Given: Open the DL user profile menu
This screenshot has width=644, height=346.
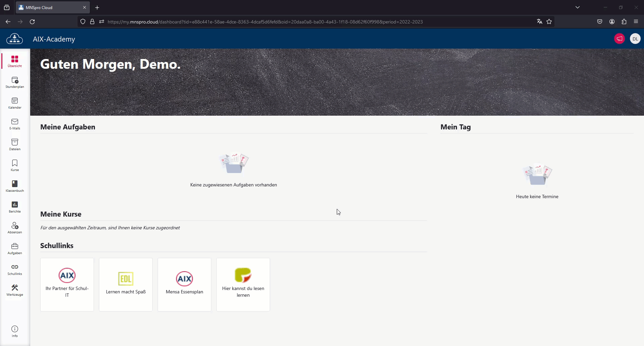Looking at the screenshot, I should coord(635,39).
